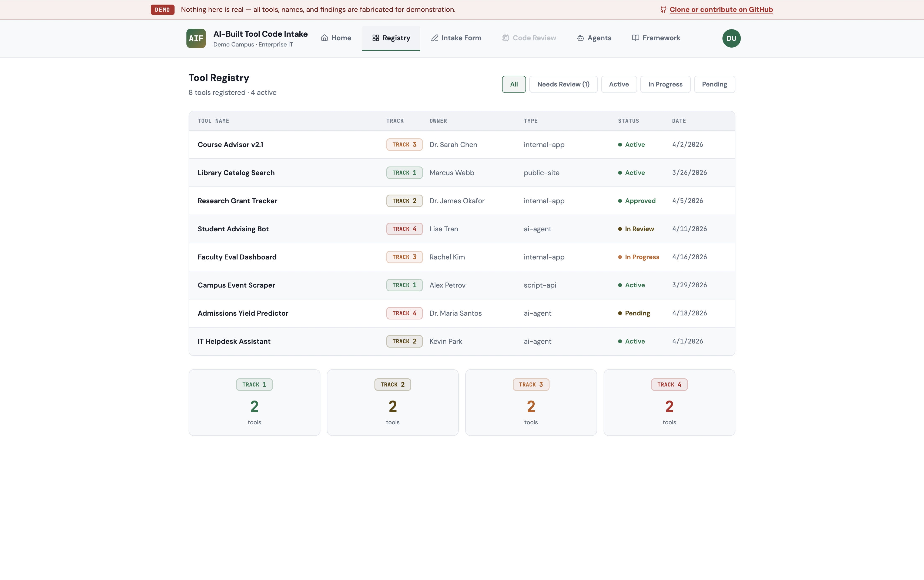Image resolution: width=924 pixels, height=580 pixels.
Task: Click the book icon beside Framework
Action: pyautogui.click(x=635, y=38)
